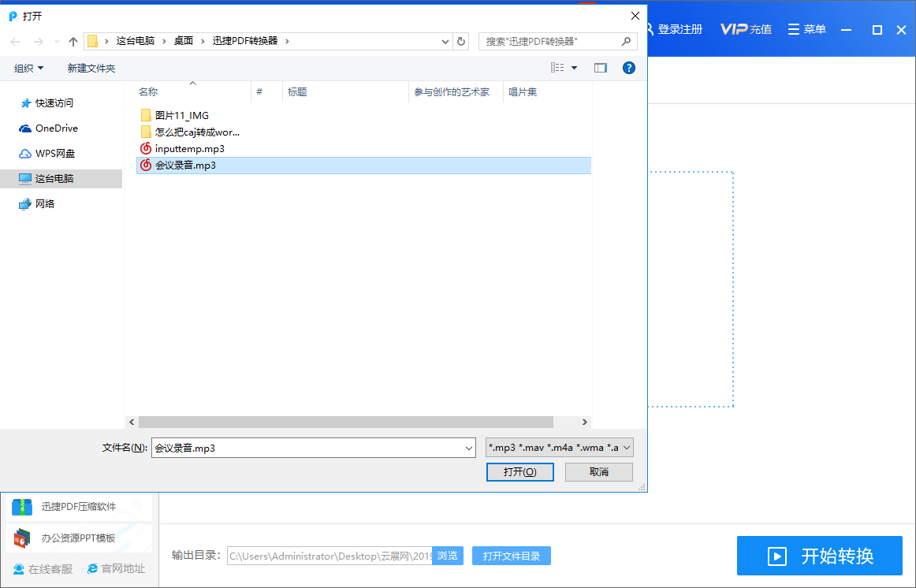Open the recent locations history chevron
Viewport: 916px width, 588px height.
coord(57,42)
